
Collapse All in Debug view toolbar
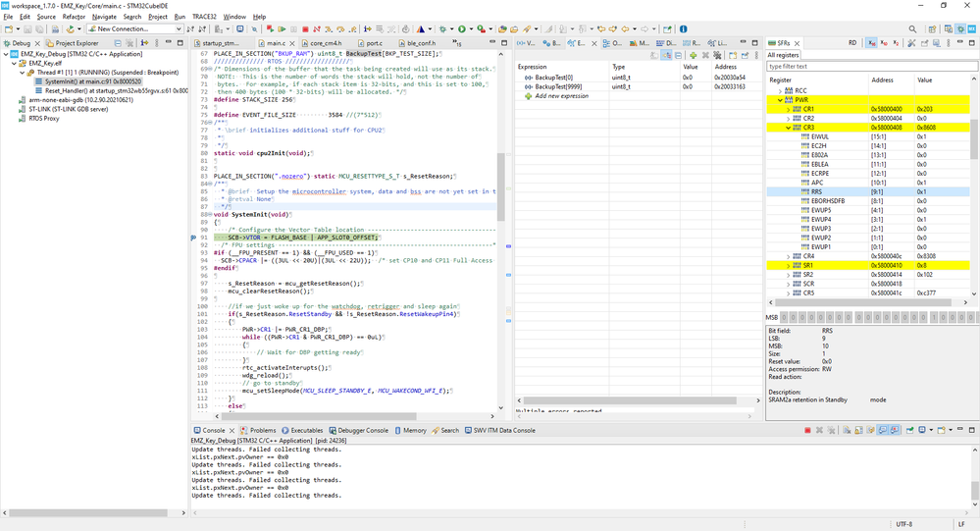[x=117, y=42]
